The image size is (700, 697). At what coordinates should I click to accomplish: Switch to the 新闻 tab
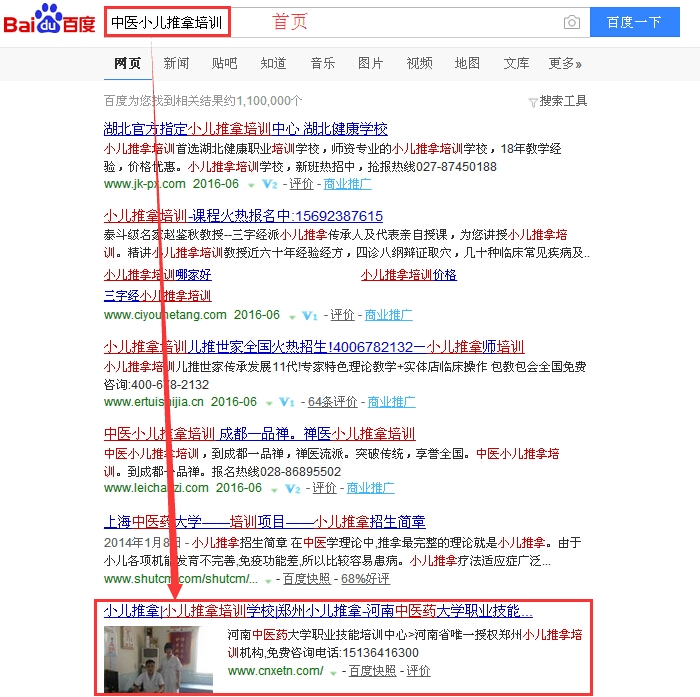(x=176, y=63)
